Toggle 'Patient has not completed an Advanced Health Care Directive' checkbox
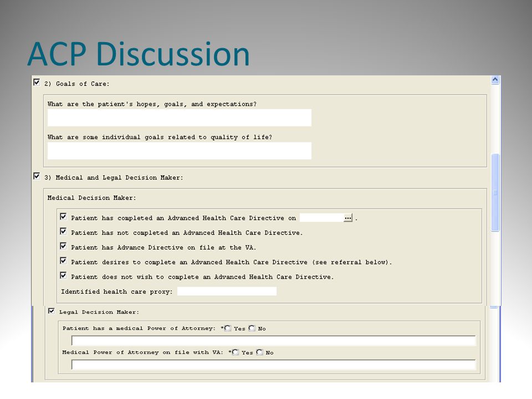Screen dimensions: 532x399 [x=63, y=232]
